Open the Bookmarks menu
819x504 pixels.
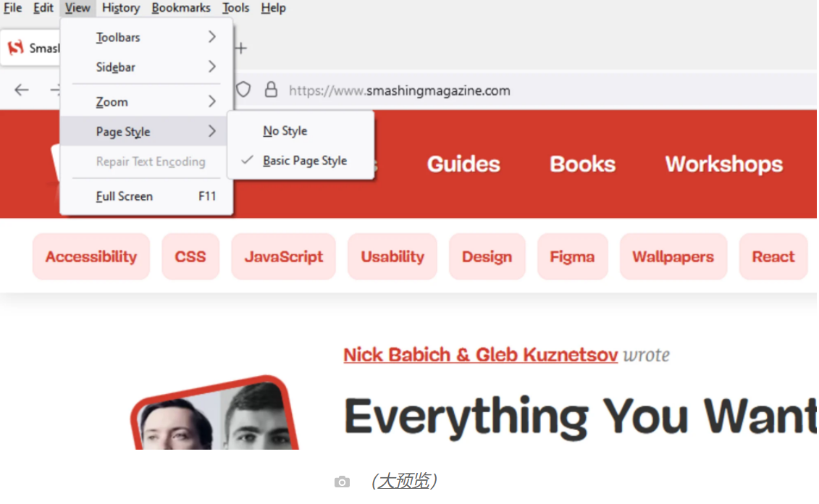(181, 8)
